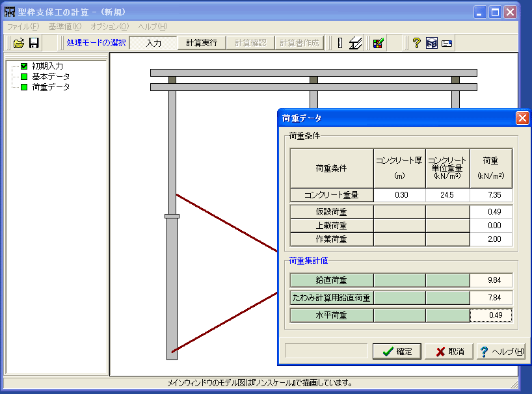
Task: Click the 仮設荷重 row label
Action: tap(332, 212)
